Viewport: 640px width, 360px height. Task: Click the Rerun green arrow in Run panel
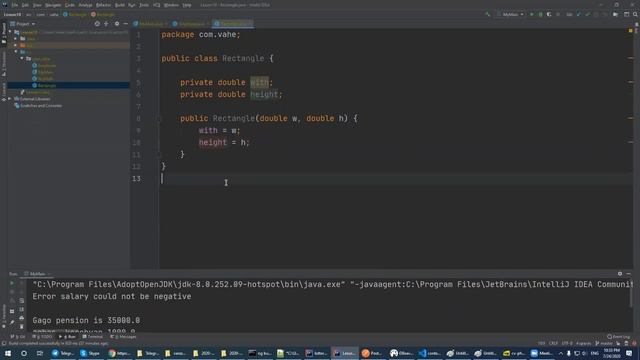(12, 283)
